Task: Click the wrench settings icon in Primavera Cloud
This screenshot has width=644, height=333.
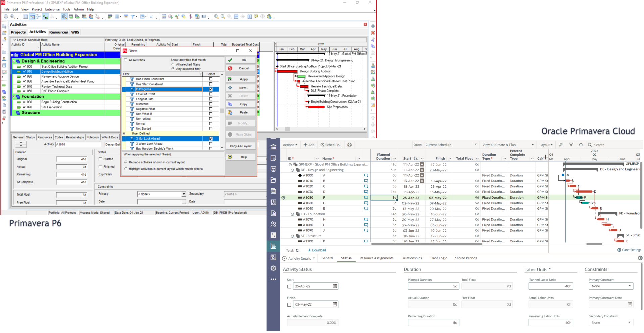Action: point(561,145)
